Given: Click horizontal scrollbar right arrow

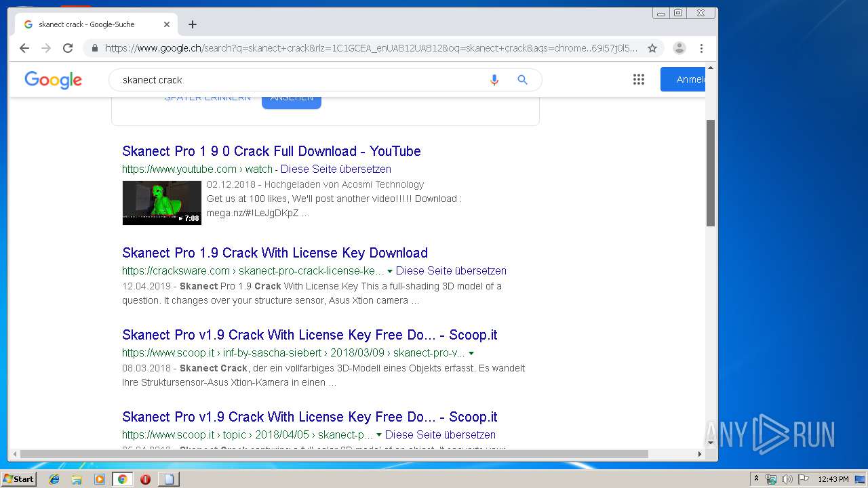Looking at the screenshot, I should [700, 454].
